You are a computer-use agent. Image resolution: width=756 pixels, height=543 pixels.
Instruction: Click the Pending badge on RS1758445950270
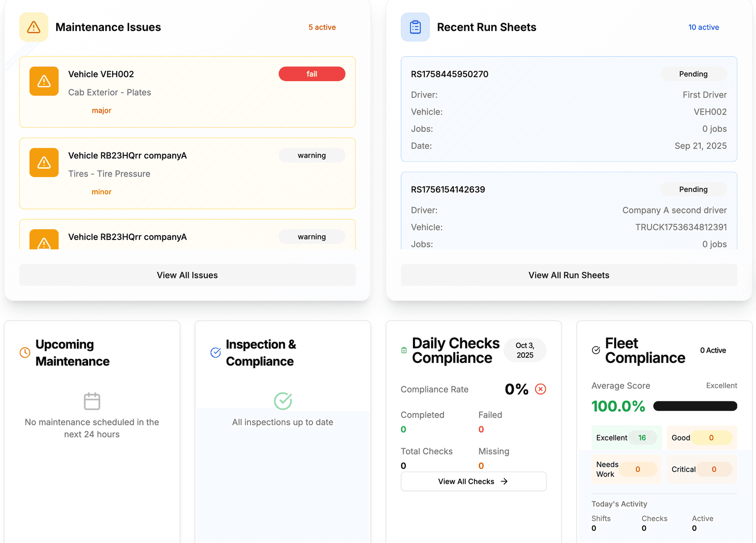693,74
